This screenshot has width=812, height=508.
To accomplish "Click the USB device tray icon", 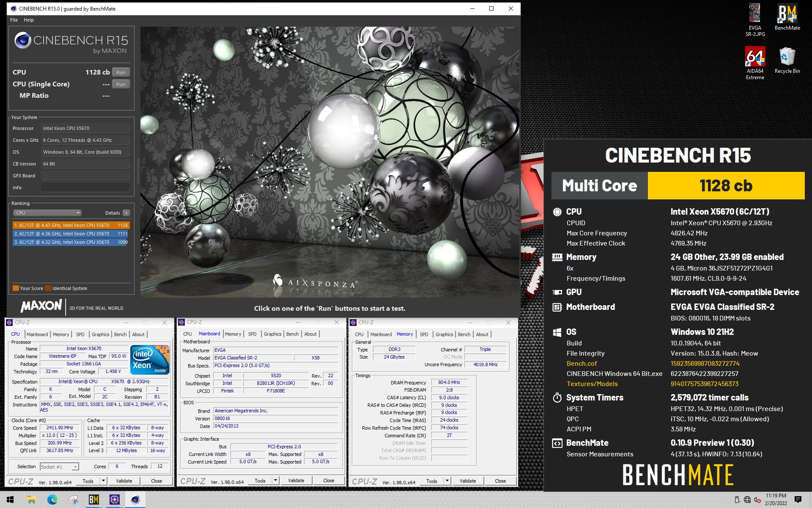I will (x=737, y=500).
